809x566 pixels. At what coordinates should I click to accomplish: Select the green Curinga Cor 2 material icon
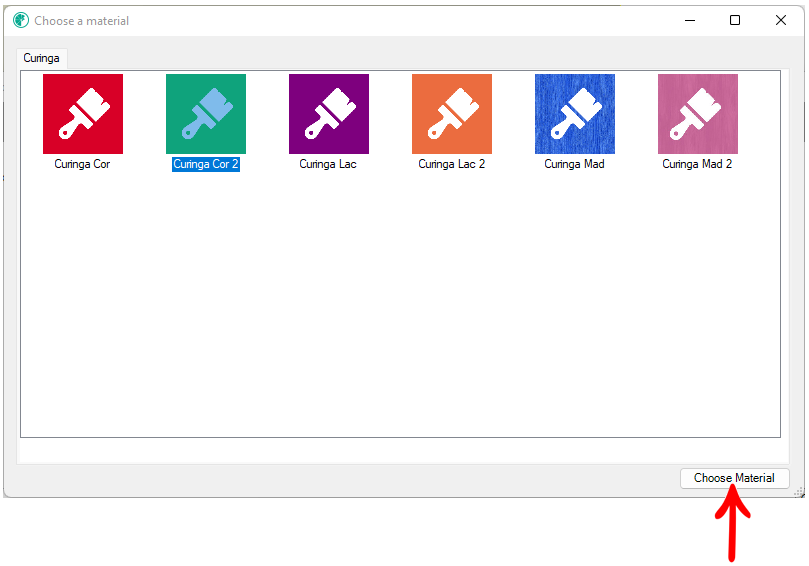206,114
